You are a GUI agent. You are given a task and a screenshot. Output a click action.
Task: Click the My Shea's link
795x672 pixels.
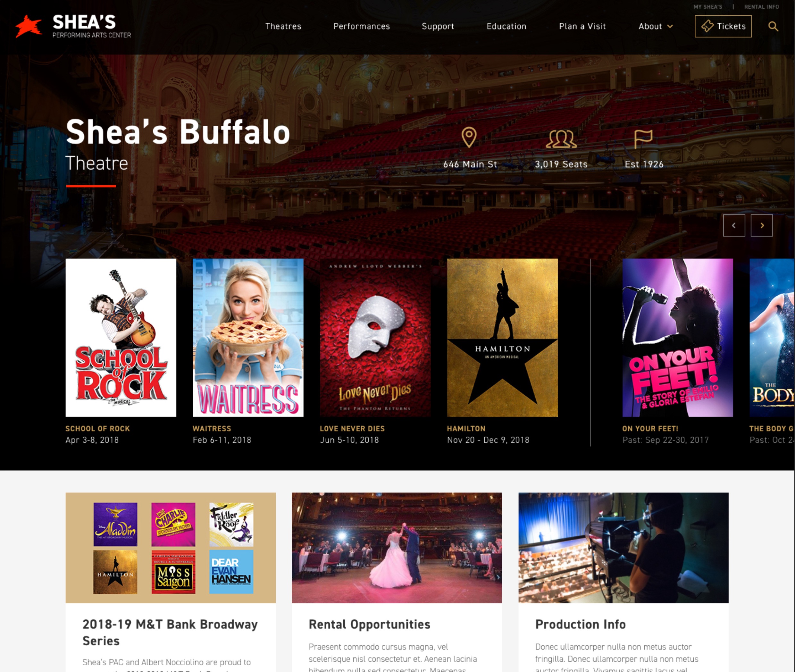(x=708, y=7)
